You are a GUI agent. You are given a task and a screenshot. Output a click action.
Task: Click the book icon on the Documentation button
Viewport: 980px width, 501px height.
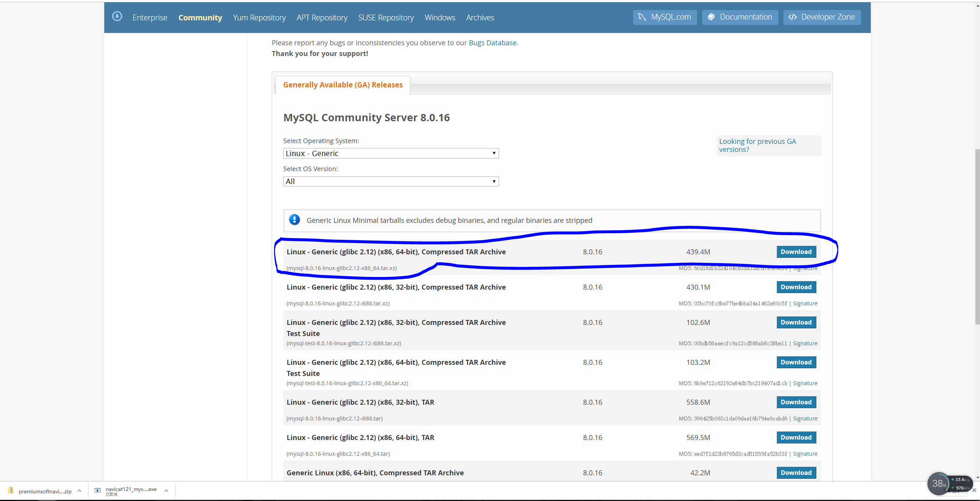(711, 17)
